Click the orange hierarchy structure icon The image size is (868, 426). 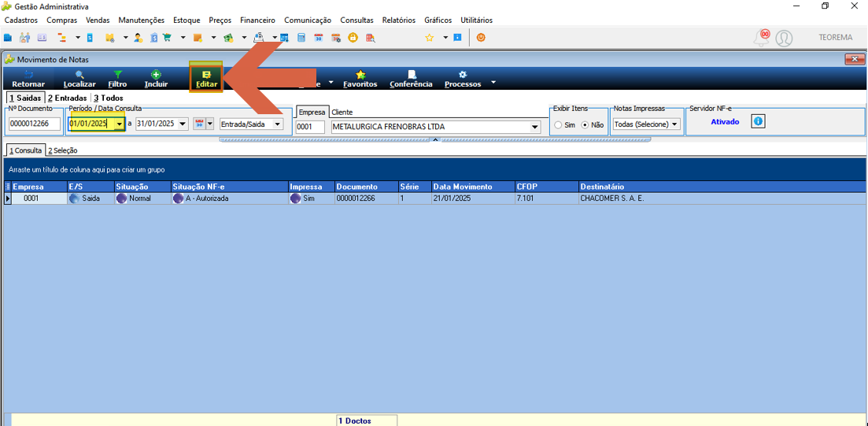click(x=61, y=38)
